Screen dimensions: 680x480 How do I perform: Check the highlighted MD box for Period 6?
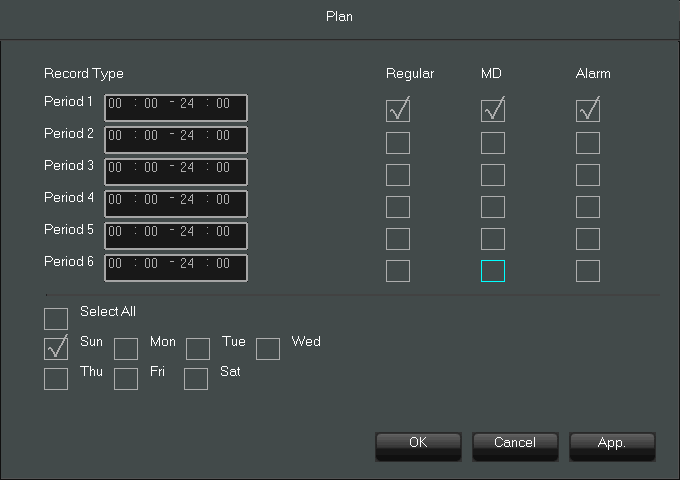[493, 271]
